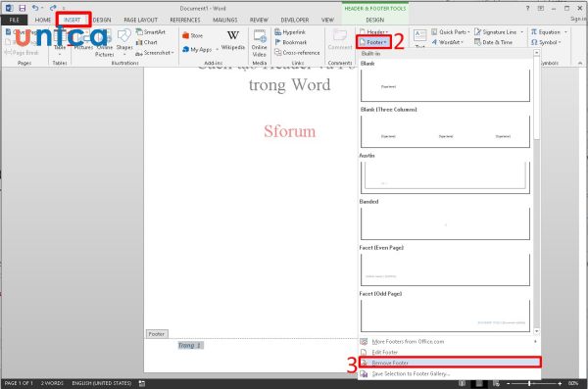Open the Wikipedia add-in
Image resolution: width=588 pixels, height=389 pixels.
tap(233, 40)
